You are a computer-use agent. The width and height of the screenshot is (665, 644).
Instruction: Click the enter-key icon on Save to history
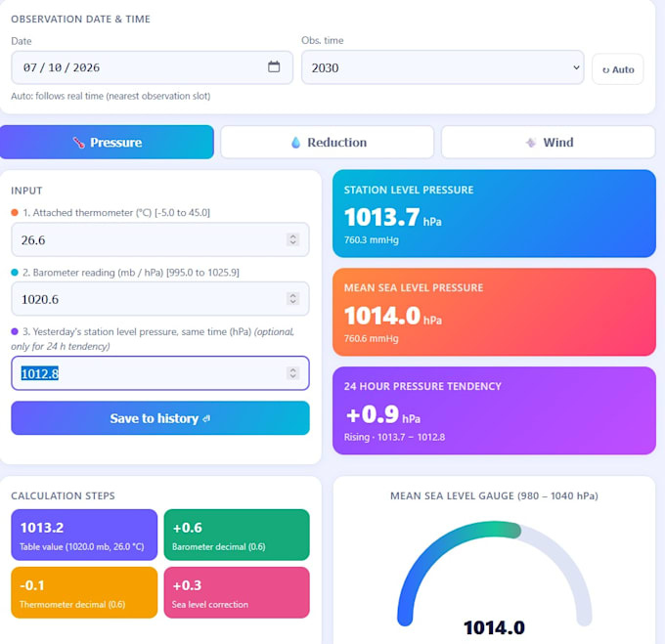point(206,418)
